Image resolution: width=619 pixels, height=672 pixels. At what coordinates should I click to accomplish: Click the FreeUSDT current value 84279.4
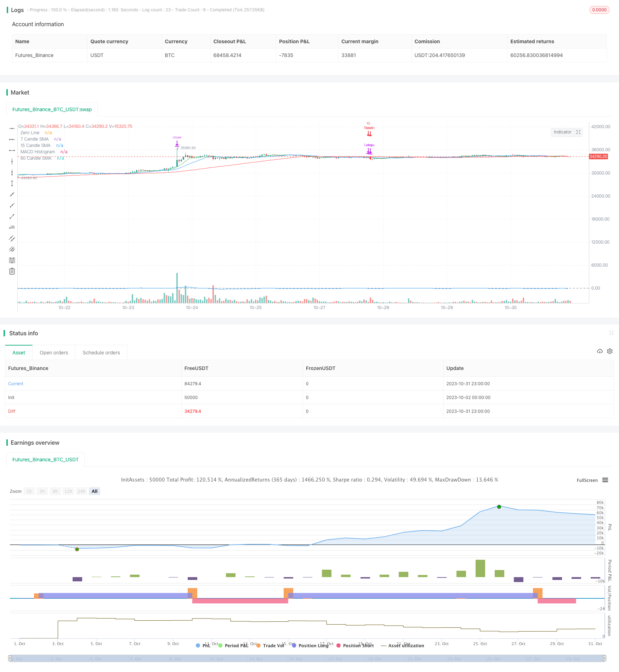pos(193,383)
